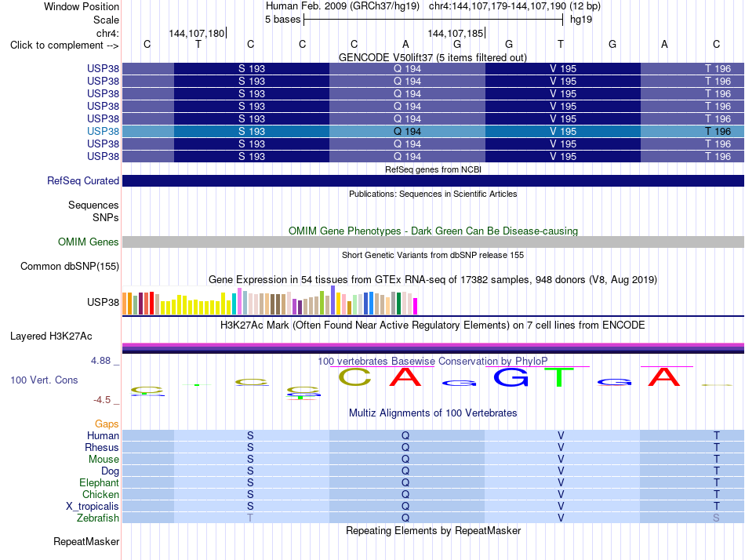Click the GENCODE V50lift37 track title
Viewport: 745px width, 560px height.
coord(433,57)
